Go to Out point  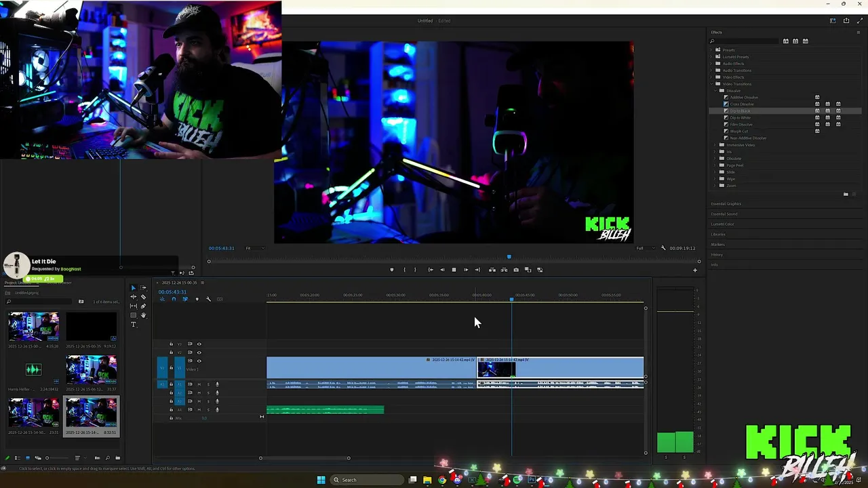coord(477,270)
